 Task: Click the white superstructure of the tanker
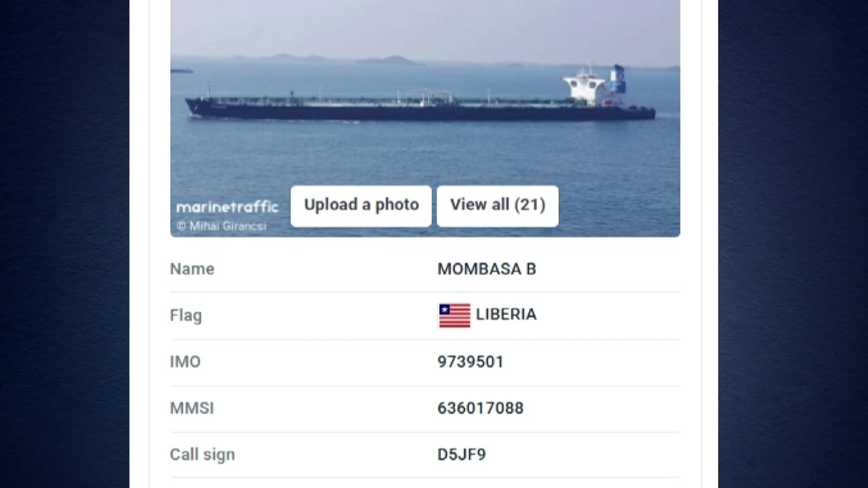586,87
